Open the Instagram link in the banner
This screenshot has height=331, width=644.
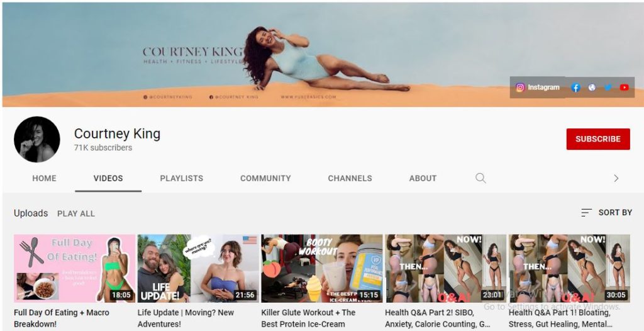[x=537, y=87]
